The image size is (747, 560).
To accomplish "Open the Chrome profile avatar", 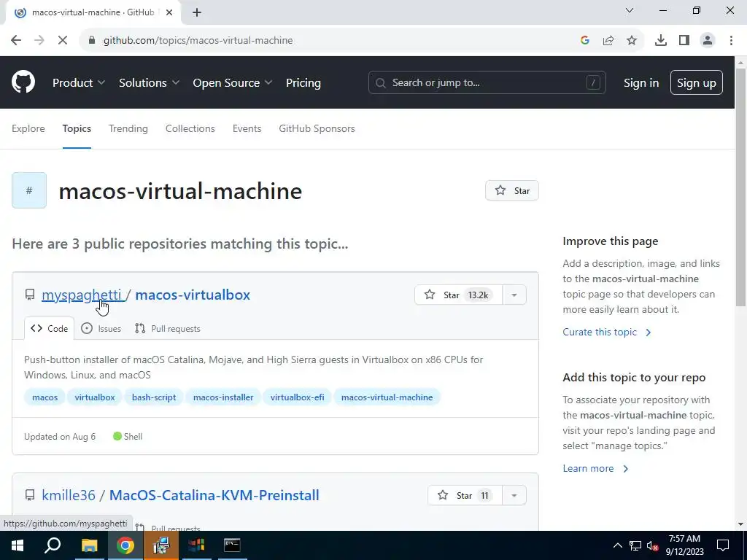I will click(x=708, y=41).
